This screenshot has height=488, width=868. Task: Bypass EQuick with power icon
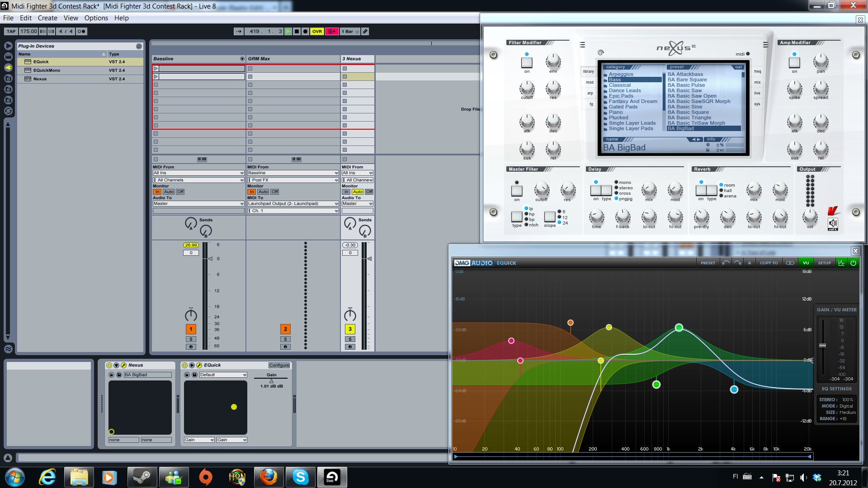point(853,263)
